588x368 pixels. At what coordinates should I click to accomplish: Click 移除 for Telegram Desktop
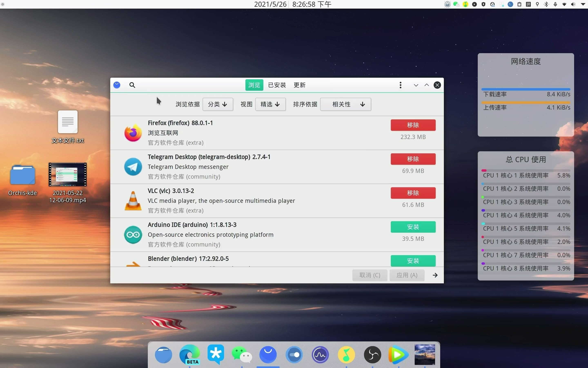[413, 159]
